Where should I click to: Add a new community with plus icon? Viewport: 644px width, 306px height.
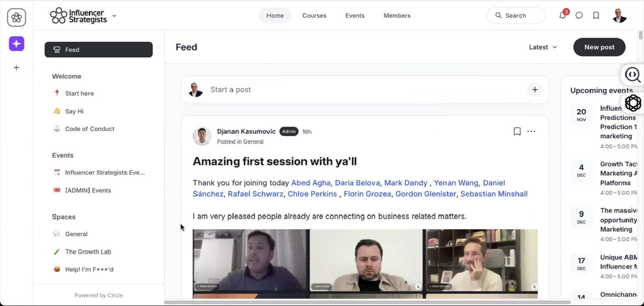click(x=17, y=68)
